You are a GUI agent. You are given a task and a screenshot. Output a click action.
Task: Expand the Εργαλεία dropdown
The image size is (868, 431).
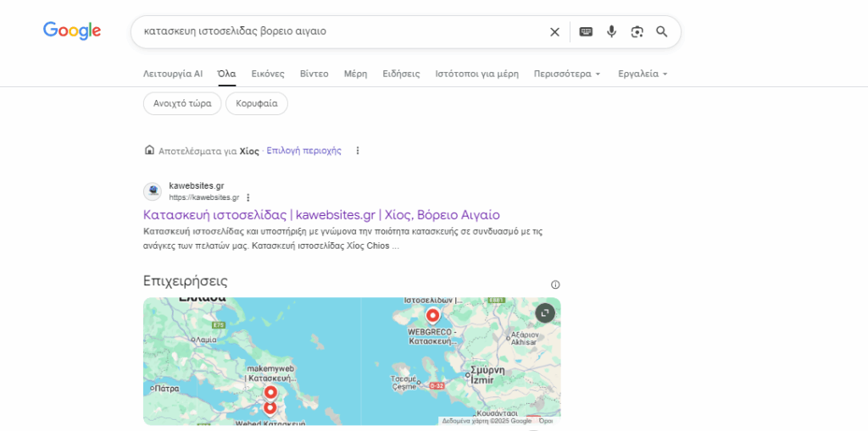coord(643,74)
